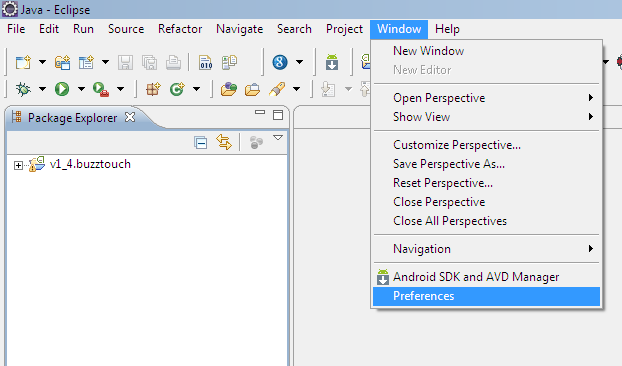Open the File menu
The height and width of the screenshot is (366, 622).
[x=16, y=29]
